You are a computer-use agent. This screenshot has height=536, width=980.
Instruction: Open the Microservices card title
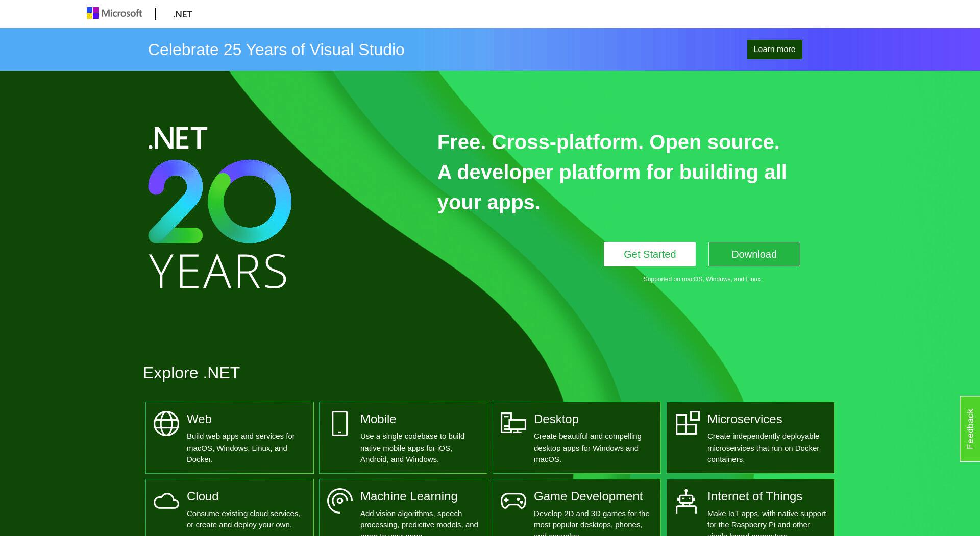click(x=745, y=419)
